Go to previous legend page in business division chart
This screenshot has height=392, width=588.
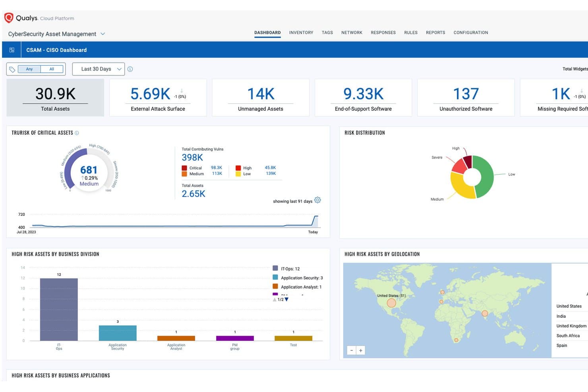tap(275, 299)
